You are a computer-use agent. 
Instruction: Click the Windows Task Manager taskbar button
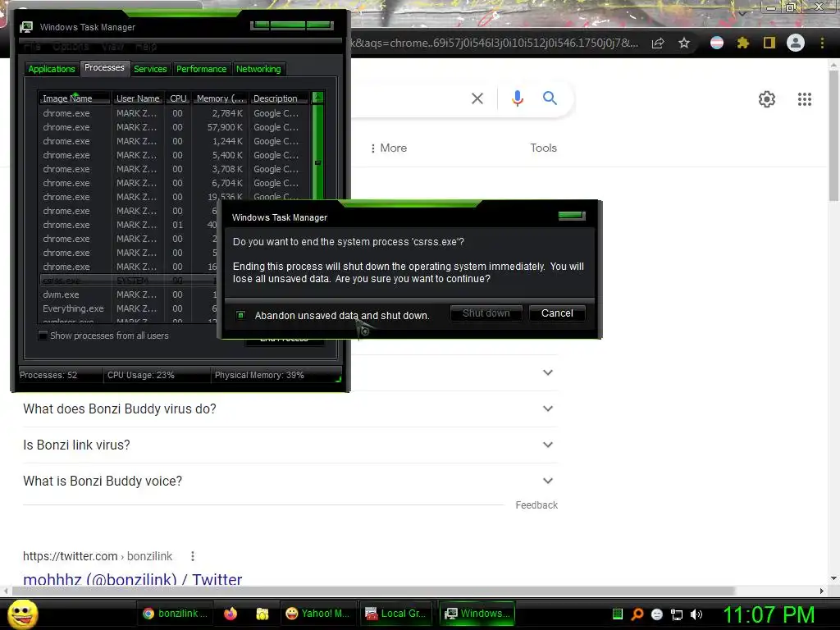(477, 614)
